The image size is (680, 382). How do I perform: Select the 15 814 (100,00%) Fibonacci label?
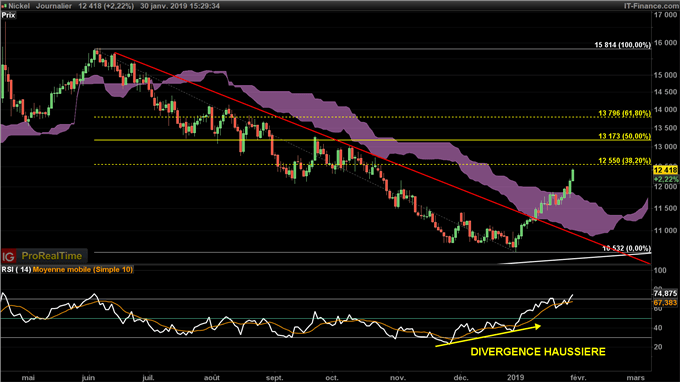pos(622,45)
